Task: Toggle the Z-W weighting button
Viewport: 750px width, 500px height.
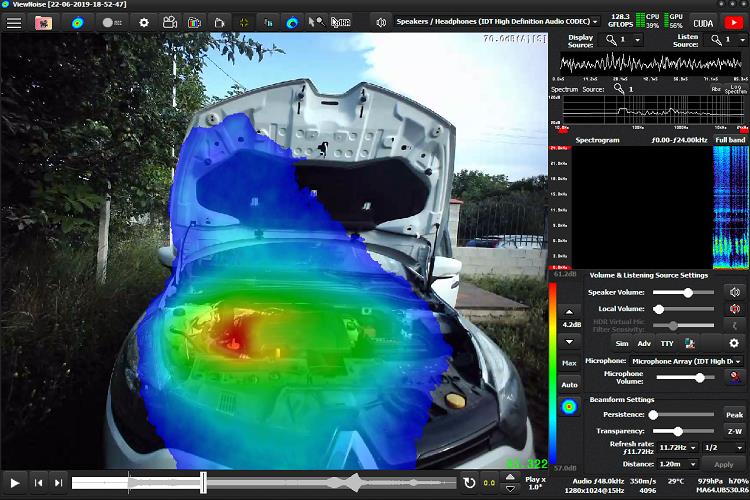Action: pos(734,431)
